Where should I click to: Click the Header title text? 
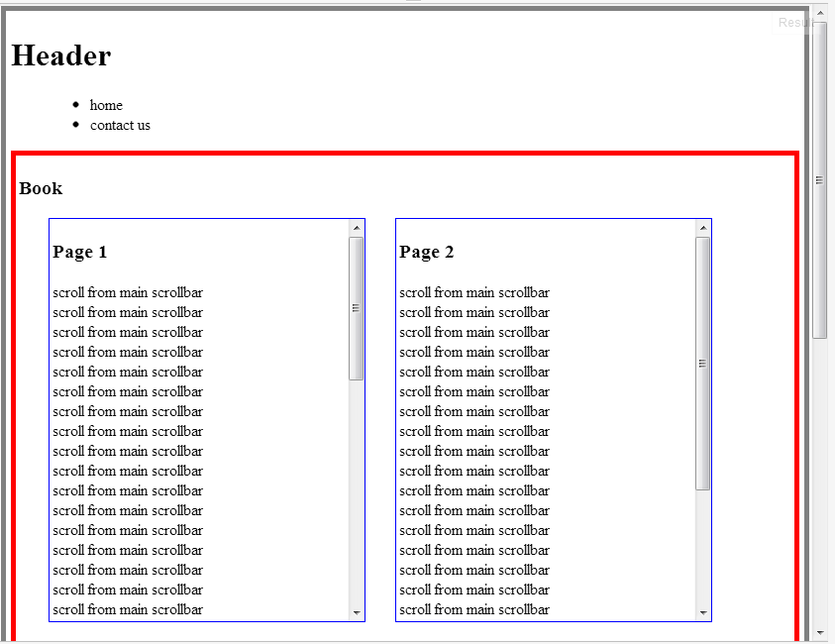coord(61,55)
